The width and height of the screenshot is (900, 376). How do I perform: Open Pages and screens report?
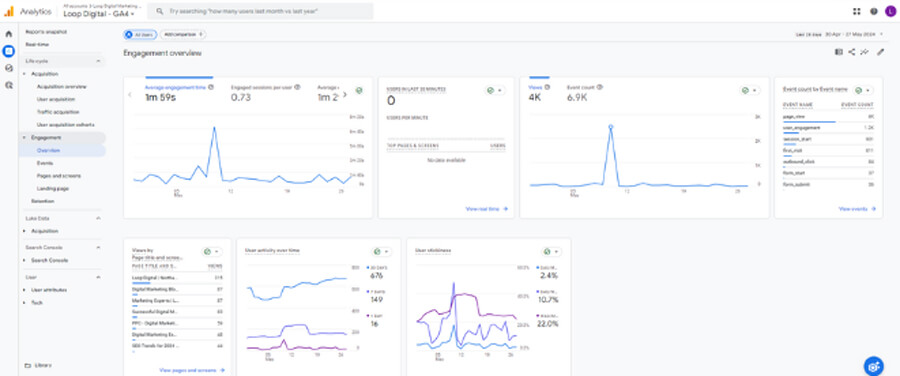[x=59, y=176]
